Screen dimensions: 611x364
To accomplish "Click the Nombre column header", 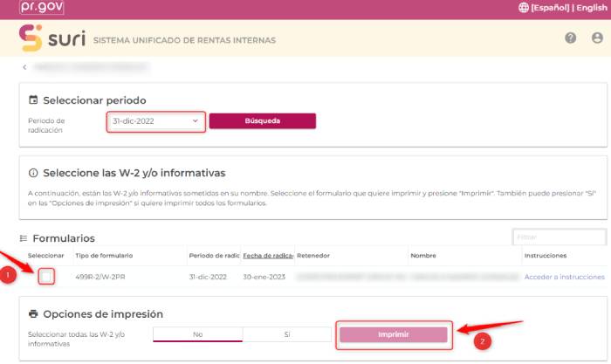I will (x=423, y=256).
